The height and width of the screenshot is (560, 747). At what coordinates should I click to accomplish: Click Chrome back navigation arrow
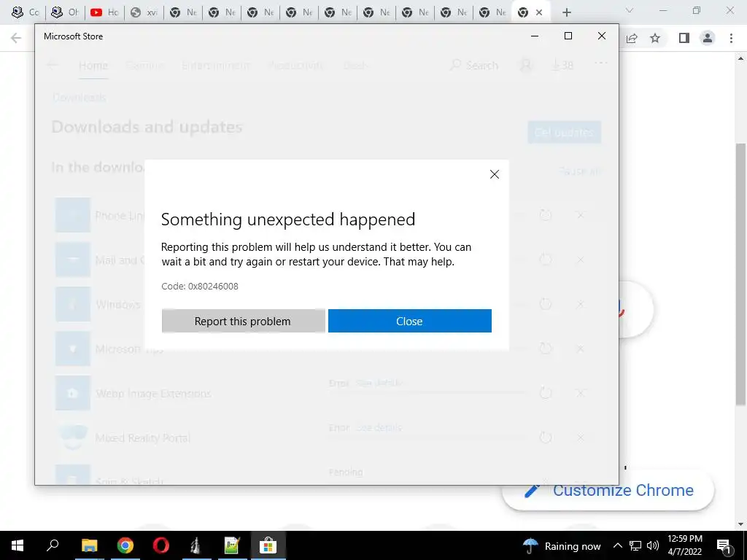(16, 38)
